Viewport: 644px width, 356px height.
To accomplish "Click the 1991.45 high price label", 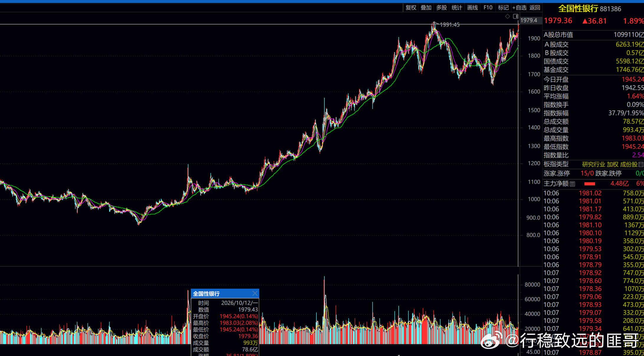I will 450,25.
